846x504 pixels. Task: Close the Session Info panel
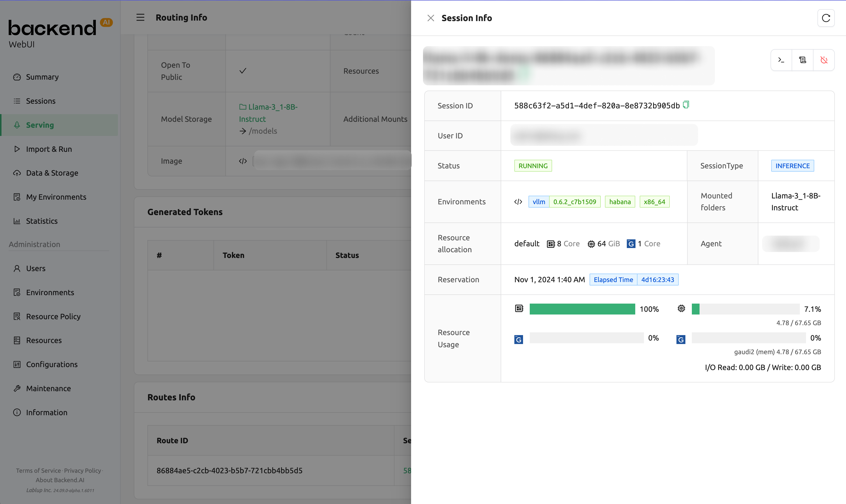pos(431,18)
